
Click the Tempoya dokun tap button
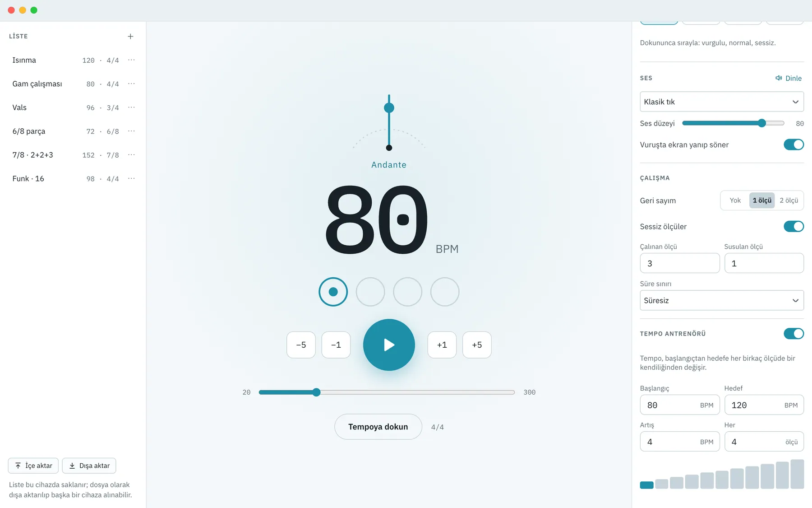pyautogui.click(x=378, y=427)
